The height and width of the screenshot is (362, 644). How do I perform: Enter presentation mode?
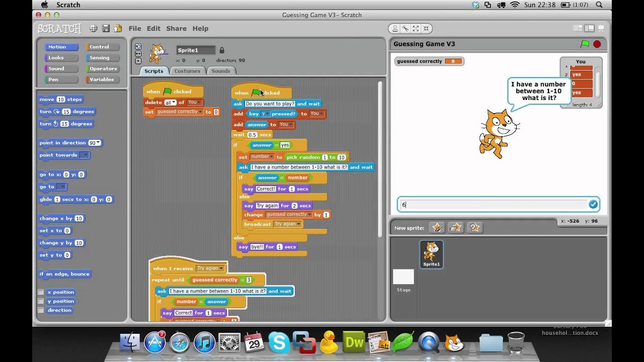[602, 29]
